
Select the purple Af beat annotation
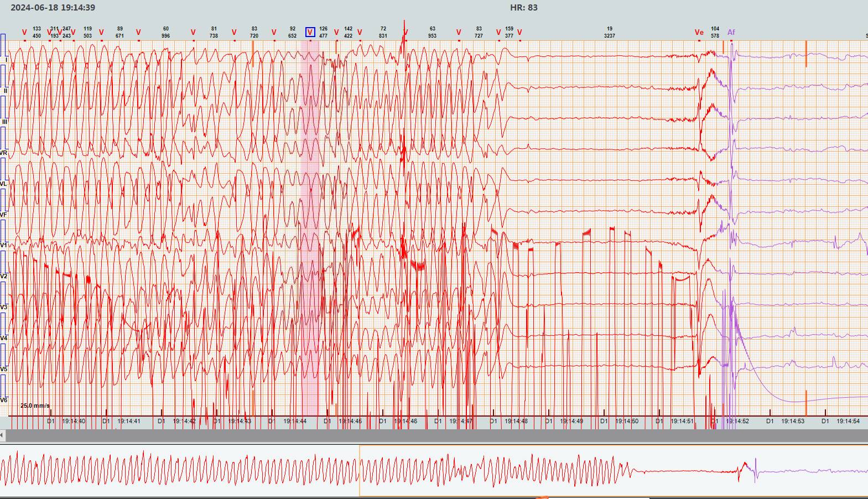731,33
